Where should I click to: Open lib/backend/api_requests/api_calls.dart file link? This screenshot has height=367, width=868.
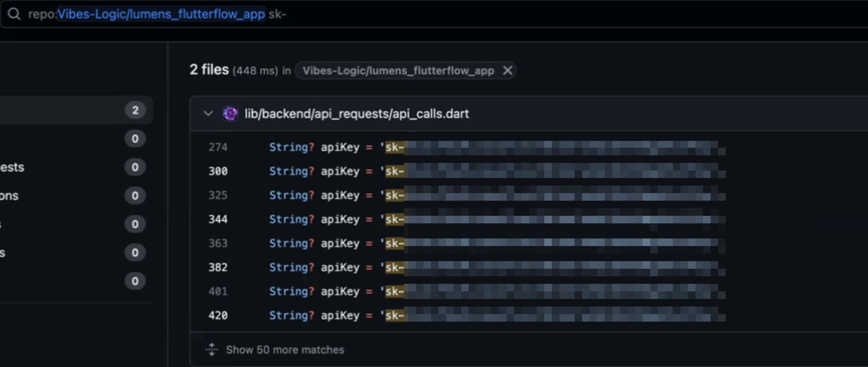(356, 114)
